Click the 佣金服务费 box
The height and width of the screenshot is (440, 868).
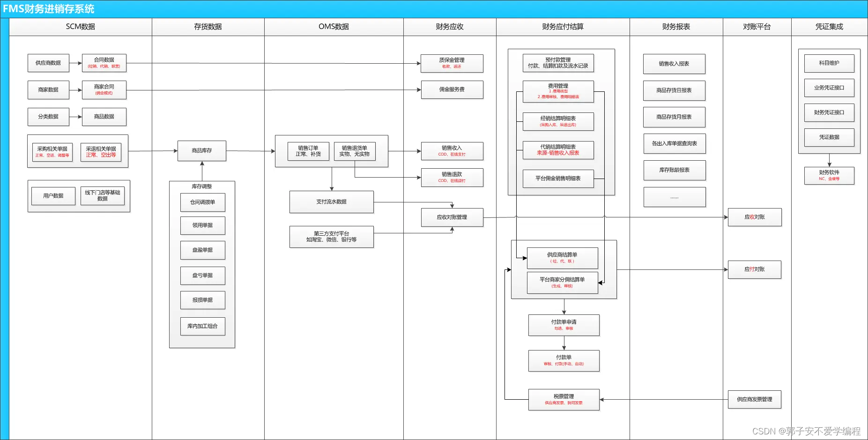452,89
